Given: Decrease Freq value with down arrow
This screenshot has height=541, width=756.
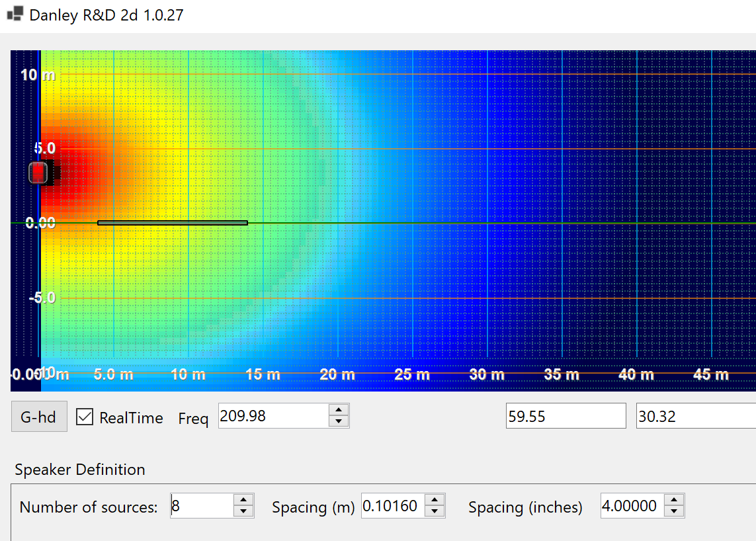Looking at the screenshot, I should tap(338, 421).
